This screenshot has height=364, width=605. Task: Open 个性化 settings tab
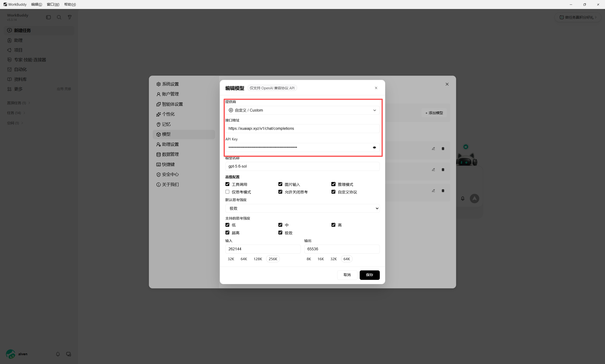184,114
